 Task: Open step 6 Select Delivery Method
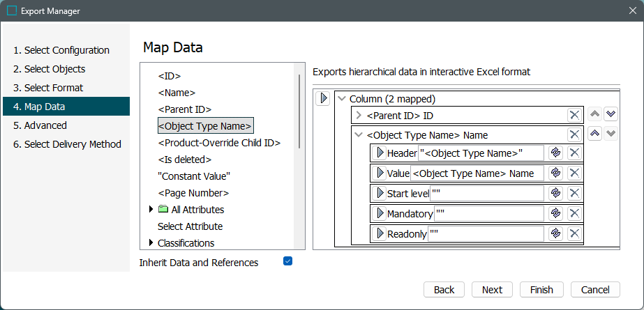coord(67,144)
